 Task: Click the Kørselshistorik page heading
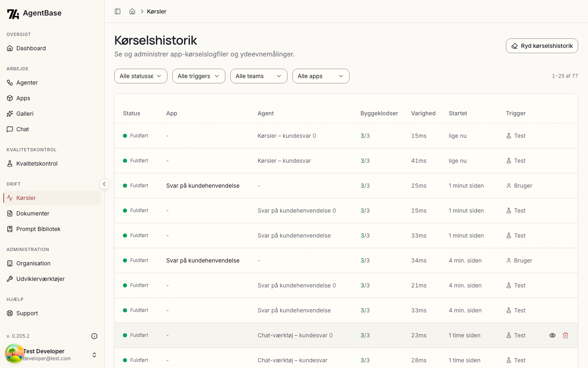(156, 40)
